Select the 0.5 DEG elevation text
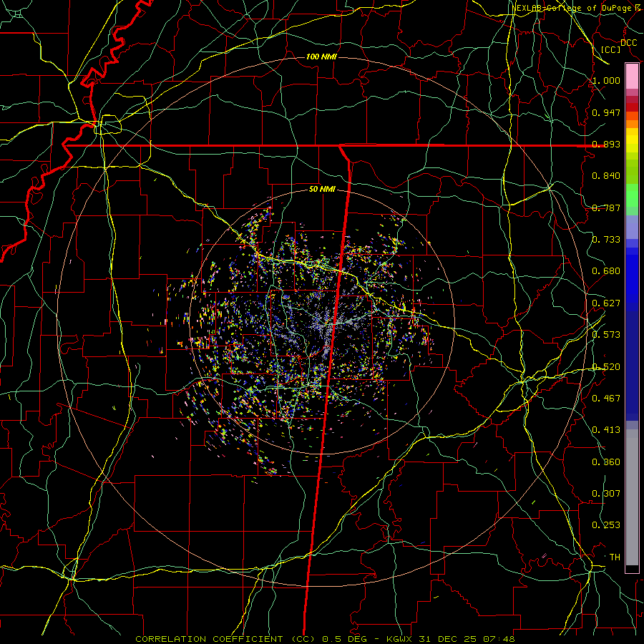The height and width of the screenshot is (644, 644). (x=345, y=639)
